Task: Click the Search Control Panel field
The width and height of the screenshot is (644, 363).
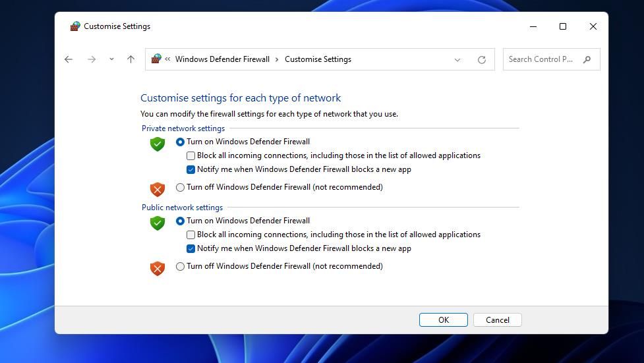Action: 551,59
